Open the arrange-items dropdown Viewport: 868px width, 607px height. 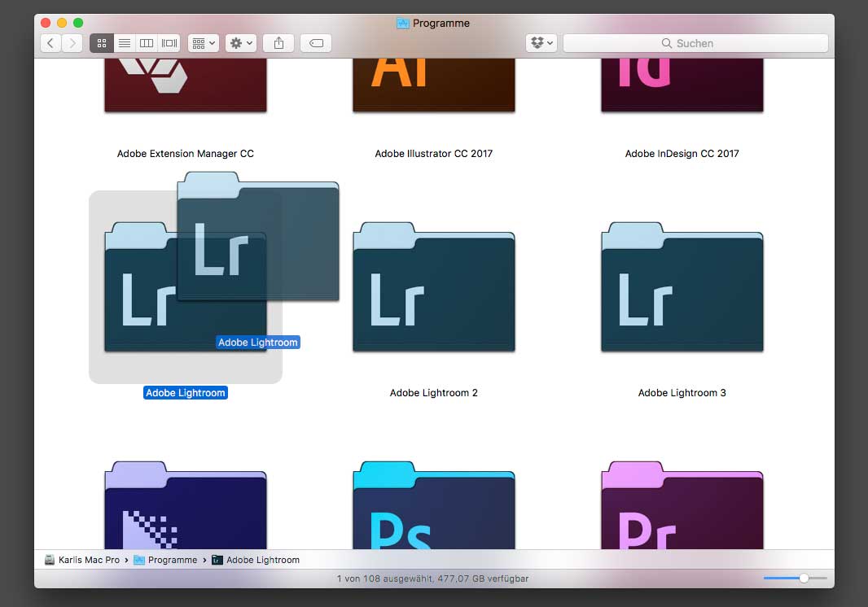(x=204, y=43)
